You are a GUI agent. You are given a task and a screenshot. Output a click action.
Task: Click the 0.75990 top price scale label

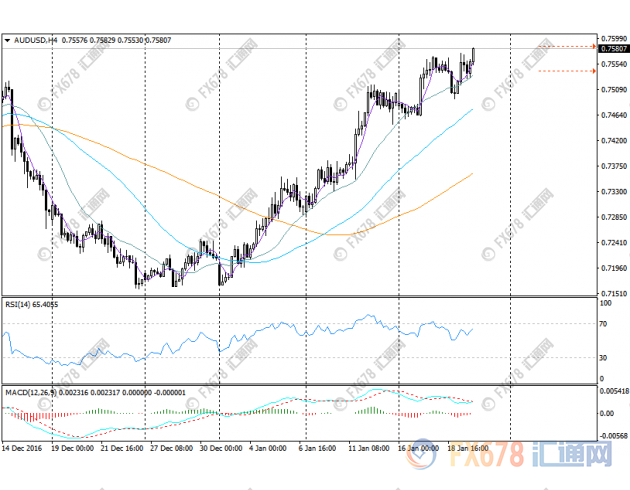click(613, 37)
